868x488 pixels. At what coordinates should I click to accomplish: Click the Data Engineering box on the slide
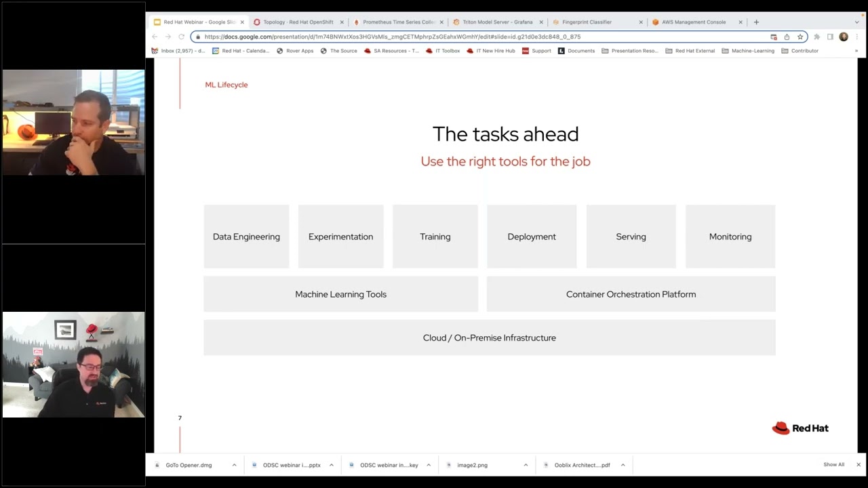246,237
